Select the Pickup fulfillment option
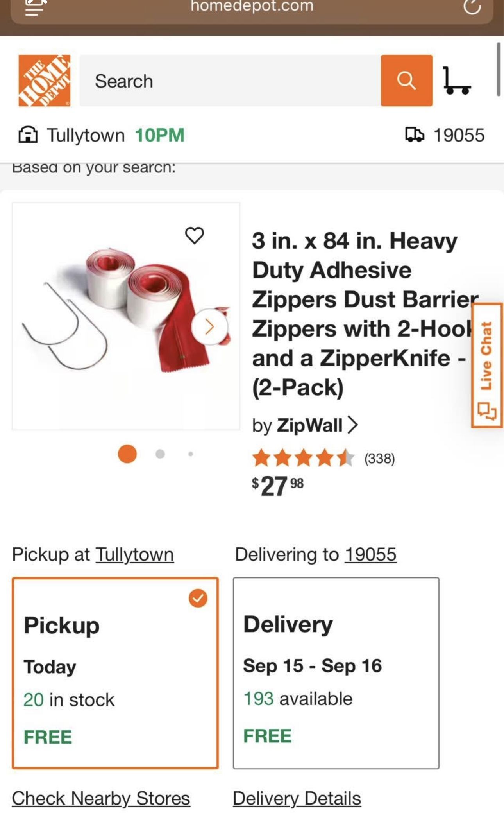The height and width of the screenshot is (821, 504). (x=115, y=673)
